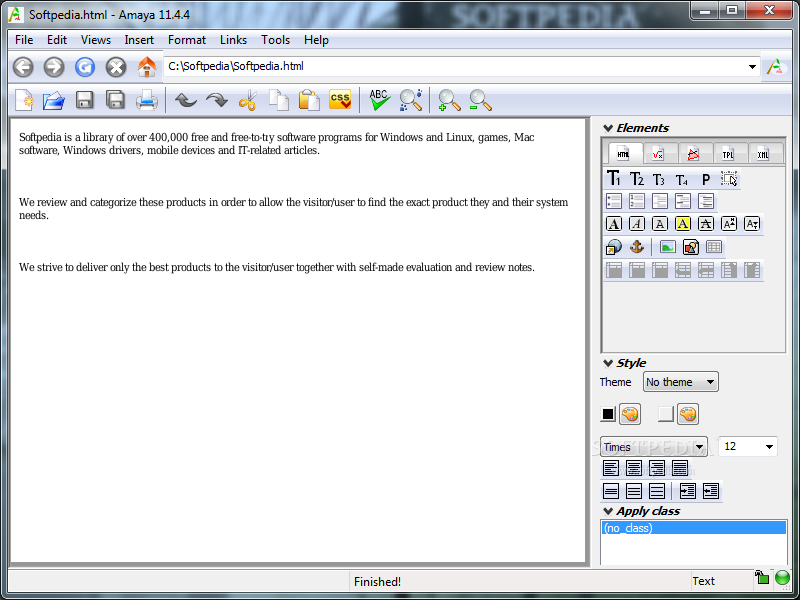Toggle subscript A text style

click(752, 224)
